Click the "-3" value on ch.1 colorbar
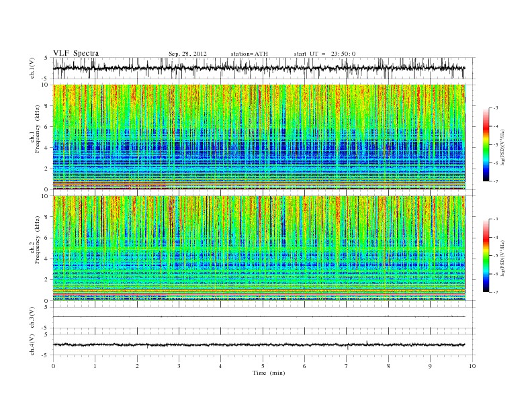The height and width of the screenshot is (411, 532). pos(496,108)
